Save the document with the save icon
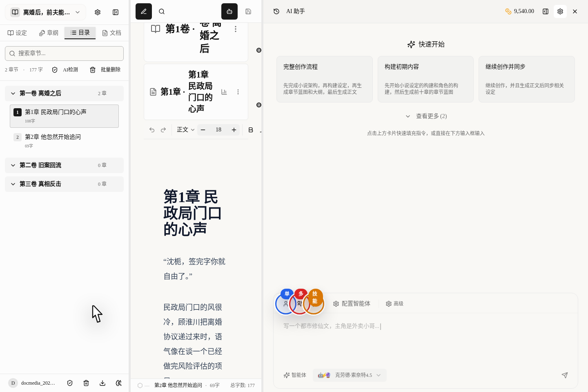The width and height of the screenshot is (588, 392). point(248,11)
